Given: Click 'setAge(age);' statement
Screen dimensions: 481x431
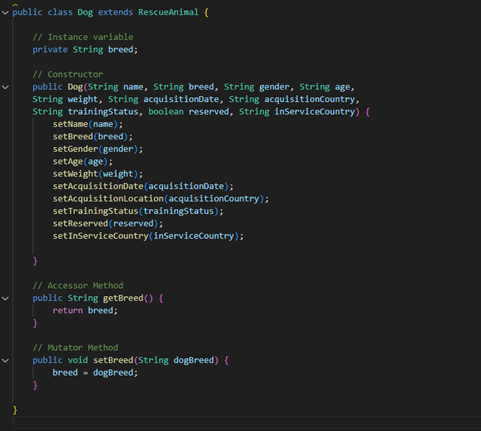Looking at the screenshot, I should pos(83,162).
